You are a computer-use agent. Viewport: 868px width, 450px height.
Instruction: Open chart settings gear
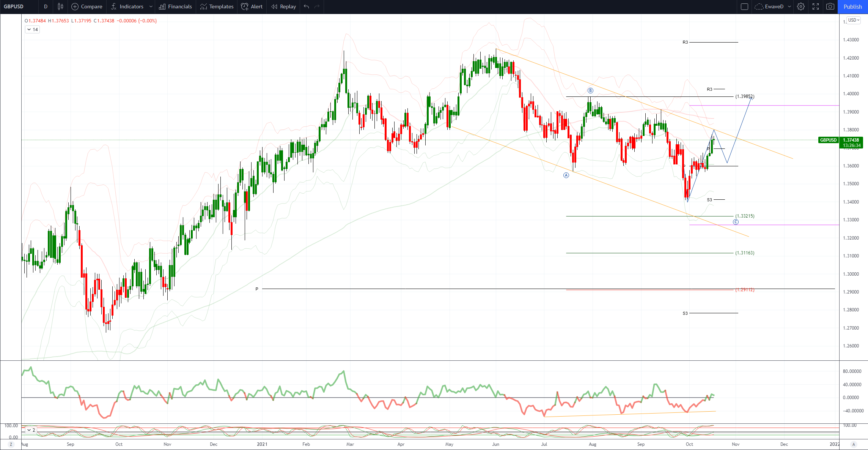click(801, 6)
